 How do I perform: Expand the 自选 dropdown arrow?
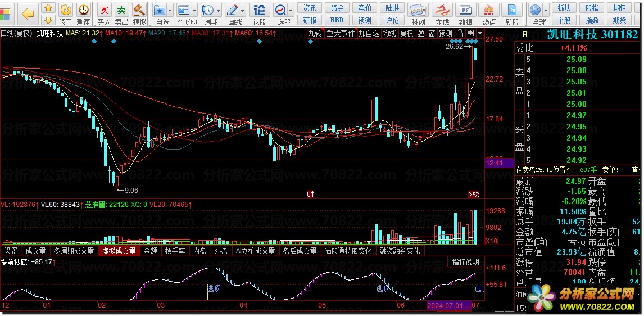pyautogui.click(x=170, y=11)
